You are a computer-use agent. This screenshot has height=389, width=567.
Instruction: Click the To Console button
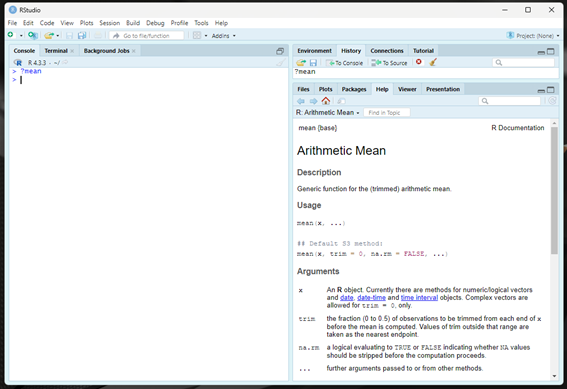click(x=344, y=63)
